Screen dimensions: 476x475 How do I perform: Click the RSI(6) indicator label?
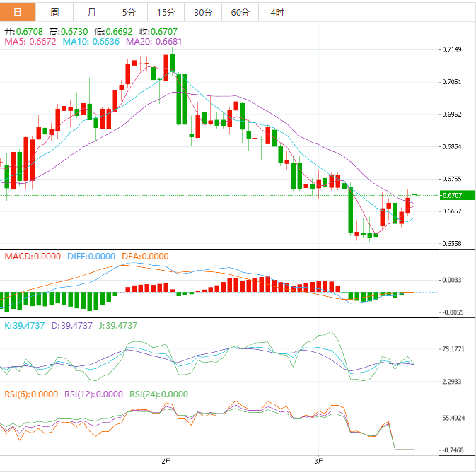[x=31, y=394]
